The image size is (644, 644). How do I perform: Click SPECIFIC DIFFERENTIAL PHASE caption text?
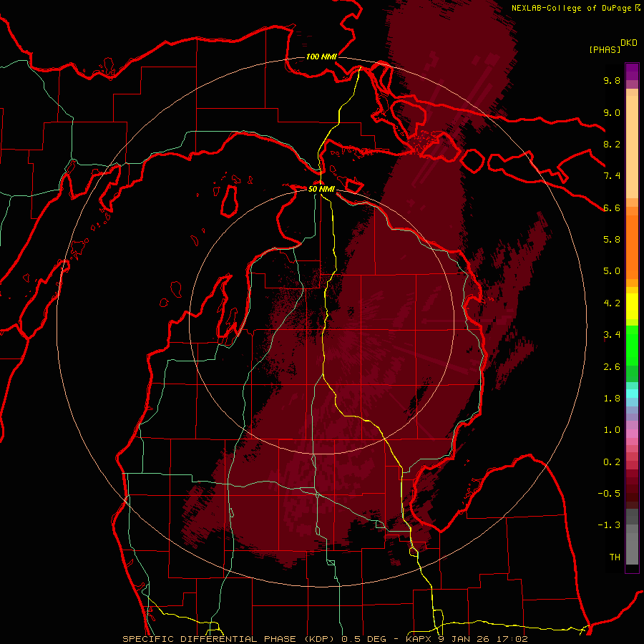[209, 639]
